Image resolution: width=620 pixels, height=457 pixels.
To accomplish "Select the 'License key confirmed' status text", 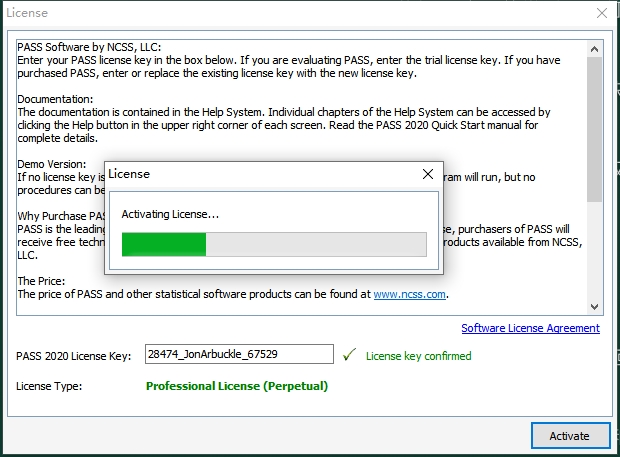I will pyautogui.click(x=418, y=356).
